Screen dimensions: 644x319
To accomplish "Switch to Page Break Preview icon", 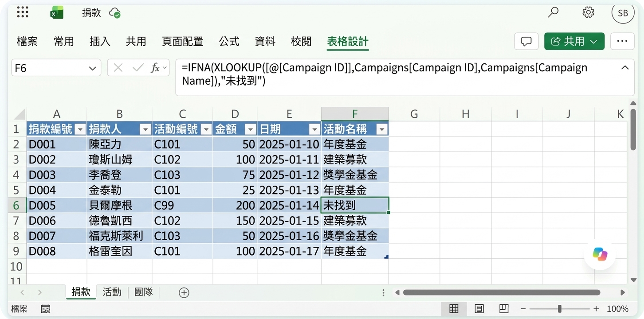I will tap(504, 309).
